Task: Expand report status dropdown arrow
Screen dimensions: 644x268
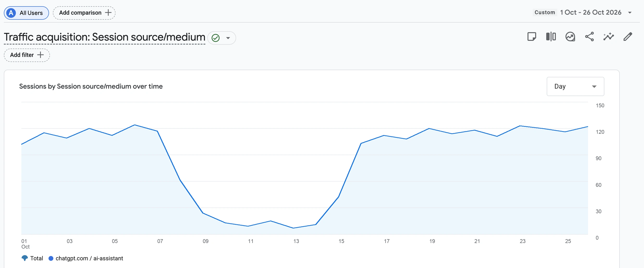Action: [x=228, y=38]
